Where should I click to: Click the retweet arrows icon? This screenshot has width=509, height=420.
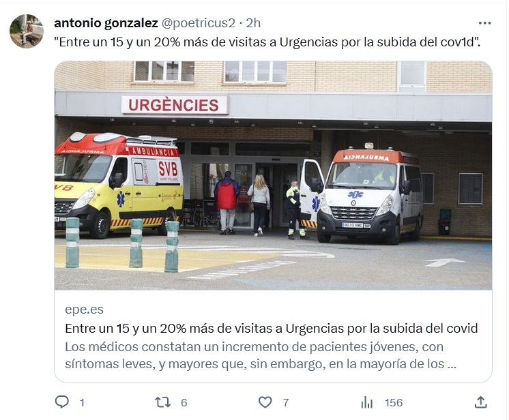click(x=162, y=402)
